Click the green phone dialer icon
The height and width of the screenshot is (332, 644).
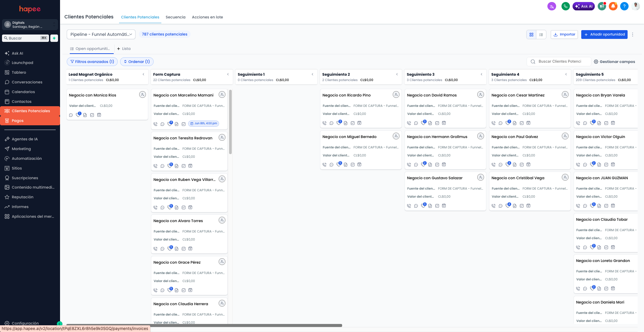(x=566, y=6)
